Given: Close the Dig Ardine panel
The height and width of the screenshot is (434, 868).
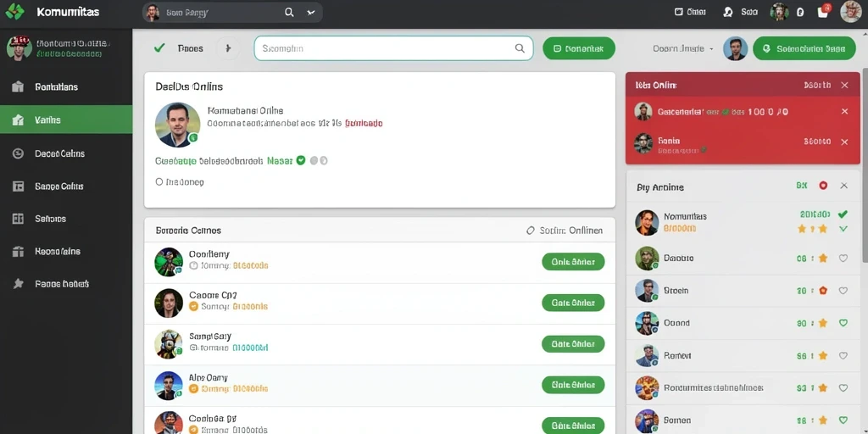Looking at the screenshot, I should pos(843,186).
